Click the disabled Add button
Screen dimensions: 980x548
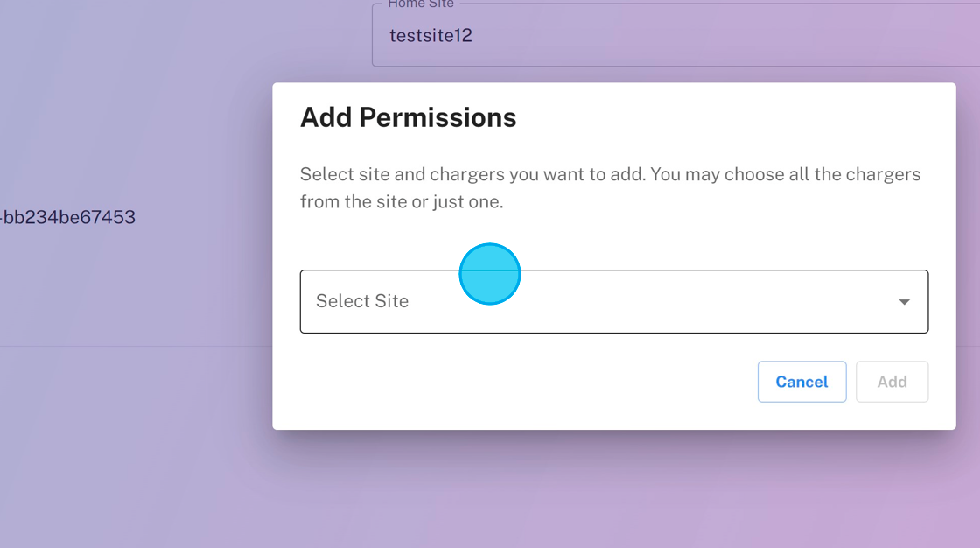point(892,382)
